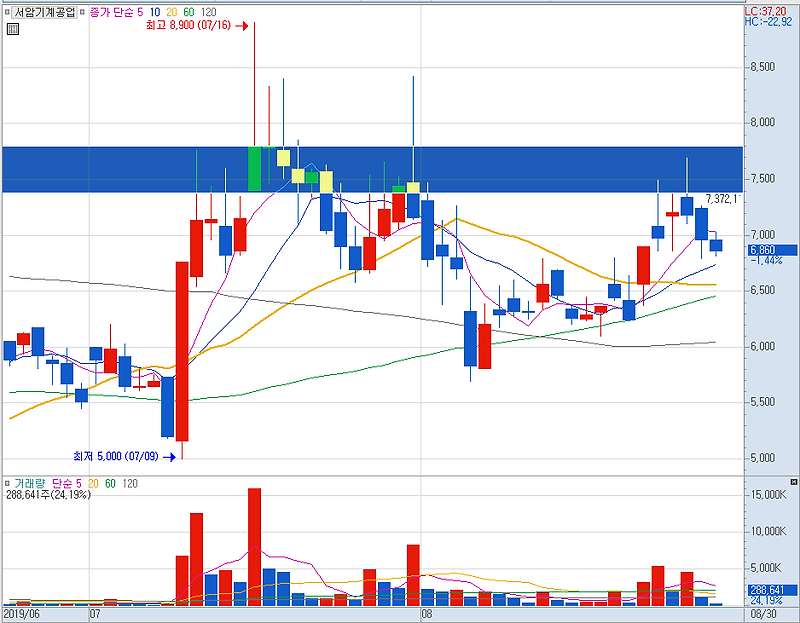Click the -1.44% change value
The height and width of the screenshot is (623, 800).
pos(766,260)
